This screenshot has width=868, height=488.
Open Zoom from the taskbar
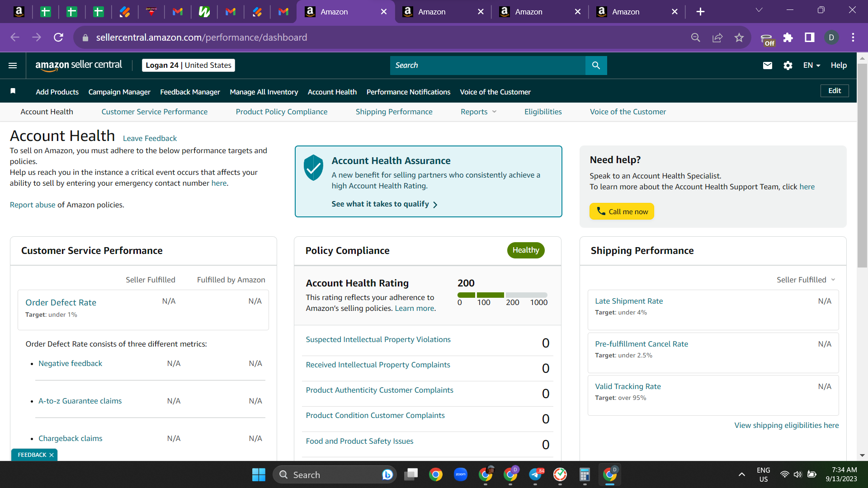coord(461,474)
